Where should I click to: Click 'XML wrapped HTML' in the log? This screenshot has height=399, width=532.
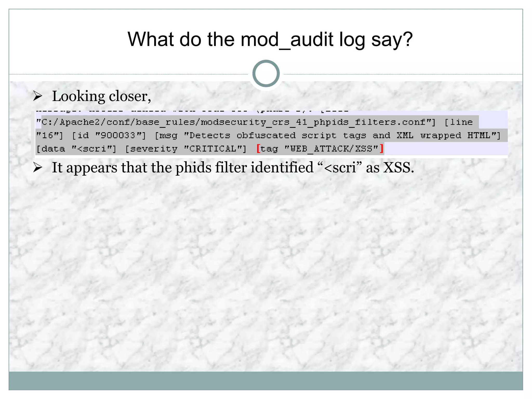(444, 135)
